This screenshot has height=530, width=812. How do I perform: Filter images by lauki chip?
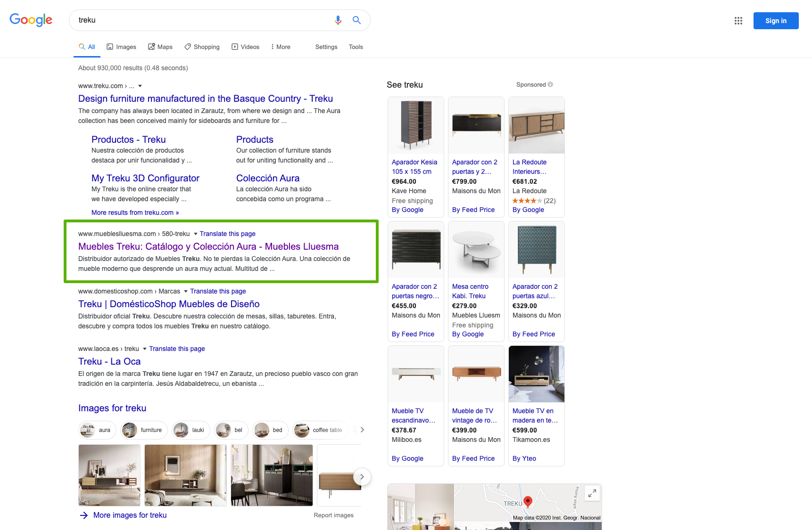191,430
